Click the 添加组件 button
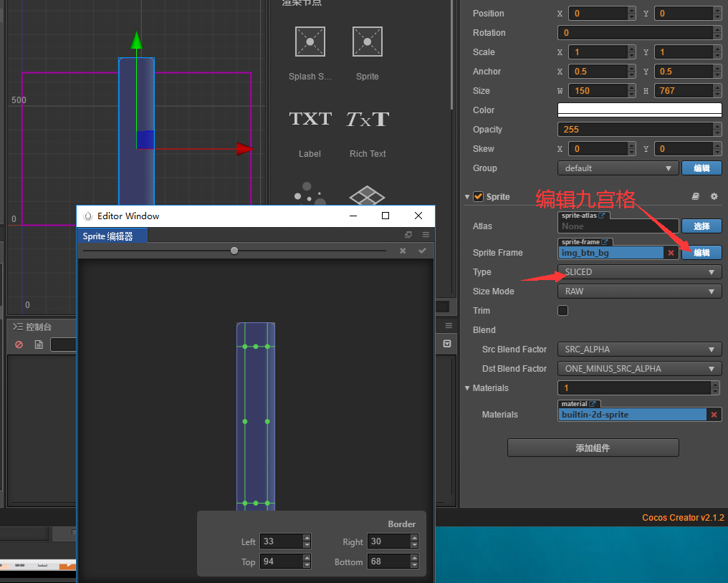Image resolution: width=728 pixels, height=583 pixels. pyautogui.click(x=593, y=448)
